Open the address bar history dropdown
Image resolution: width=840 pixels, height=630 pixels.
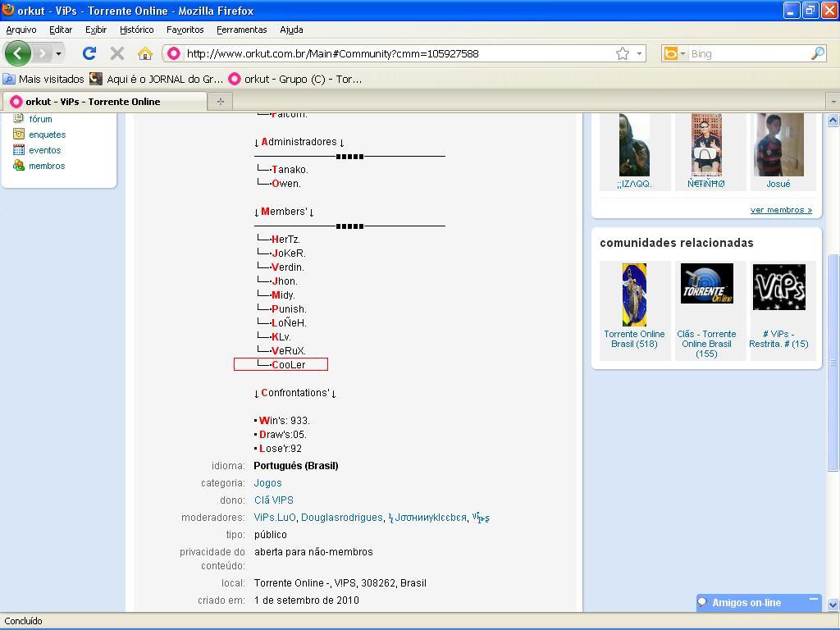pos(639,53)
